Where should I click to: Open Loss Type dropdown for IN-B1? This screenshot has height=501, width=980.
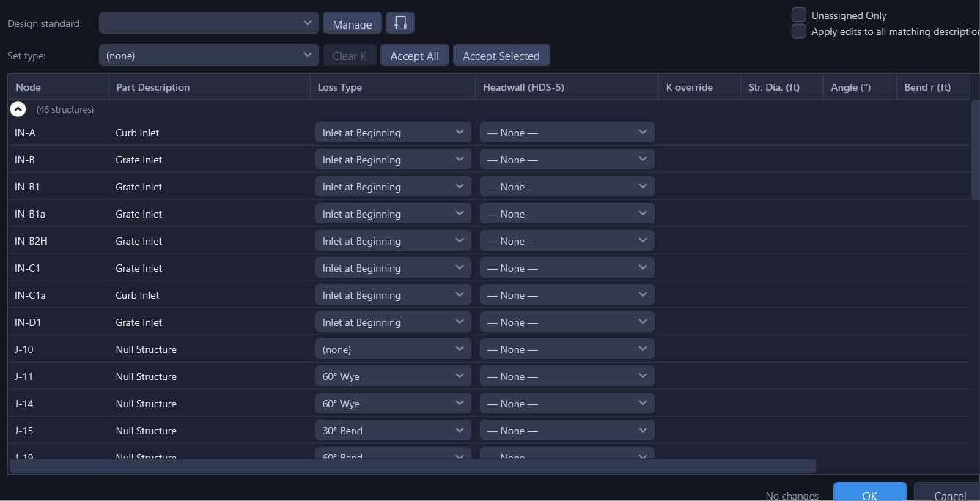[393, 187]
